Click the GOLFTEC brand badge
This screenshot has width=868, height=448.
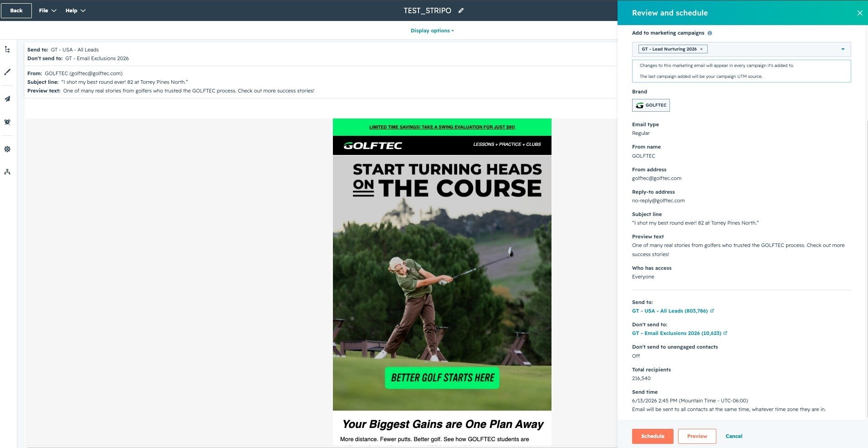click(x=651, y=105)
